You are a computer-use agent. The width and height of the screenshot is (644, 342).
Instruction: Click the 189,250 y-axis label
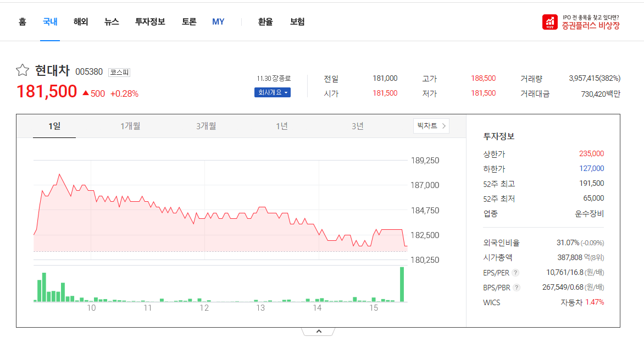pyautogui.click(x=425, y=161)
